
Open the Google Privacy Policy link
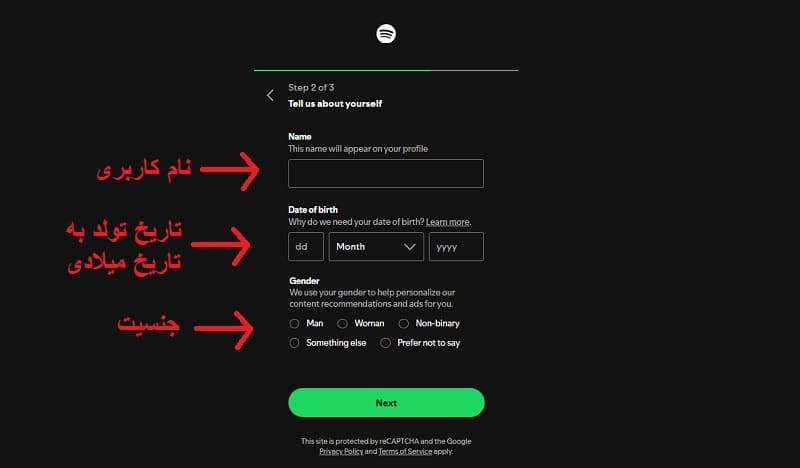pos(340,452)
